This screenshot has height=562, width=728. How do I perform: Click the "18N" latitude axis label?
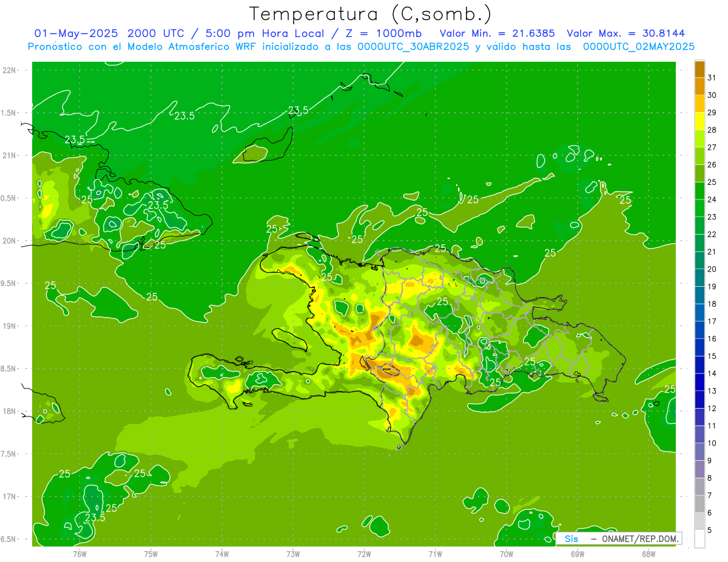pyautogui.click(x=10, y=412)
